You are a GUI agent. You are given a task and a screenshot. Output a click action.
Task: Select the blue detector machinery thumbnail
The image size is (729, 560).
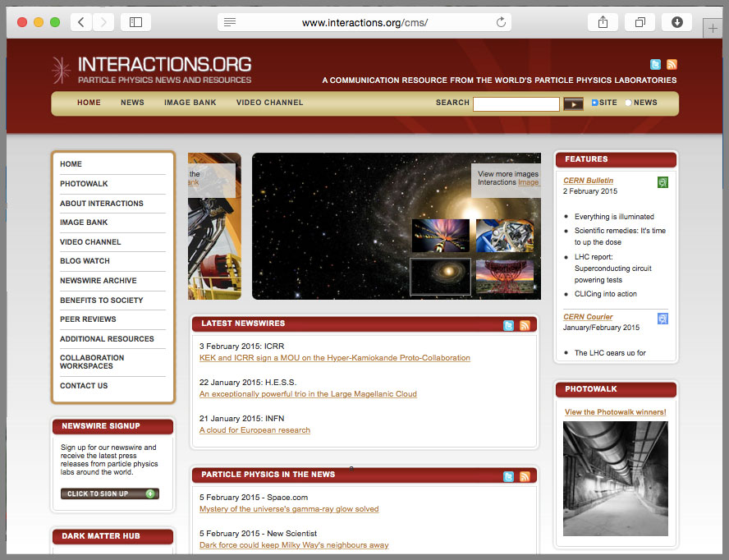click(x=505, y=236)
